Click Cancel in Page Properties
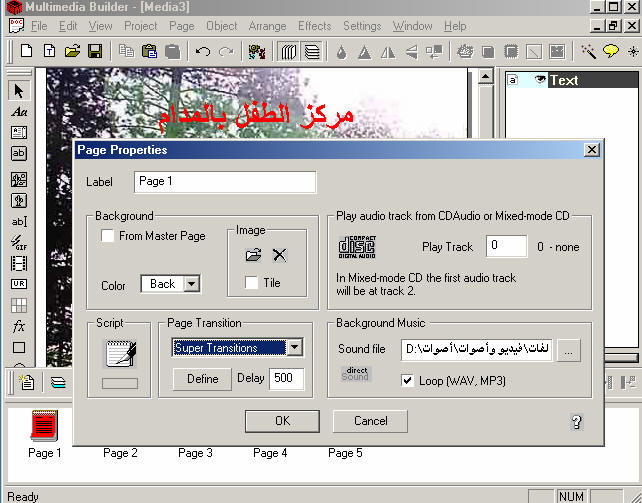Viewport: 642px width, 503px height. 370,421
